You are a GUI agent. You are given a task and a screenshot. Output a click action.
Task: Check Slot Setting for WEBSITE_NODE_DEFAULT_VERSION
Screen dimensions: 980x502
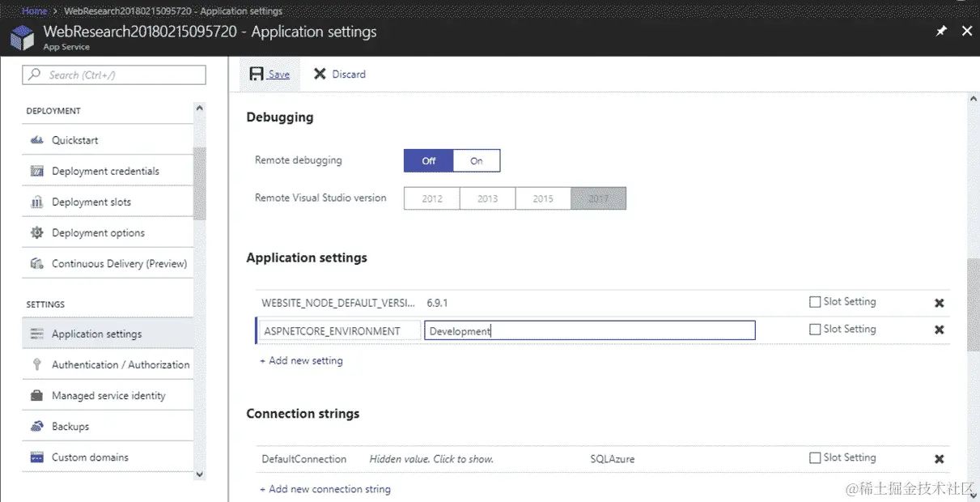[815, 302]
